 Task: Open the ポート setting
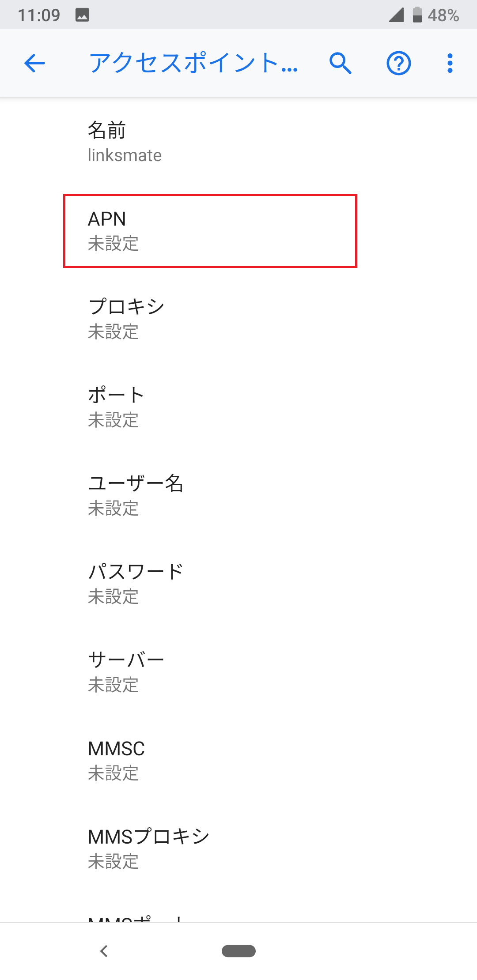pos(210,406)
